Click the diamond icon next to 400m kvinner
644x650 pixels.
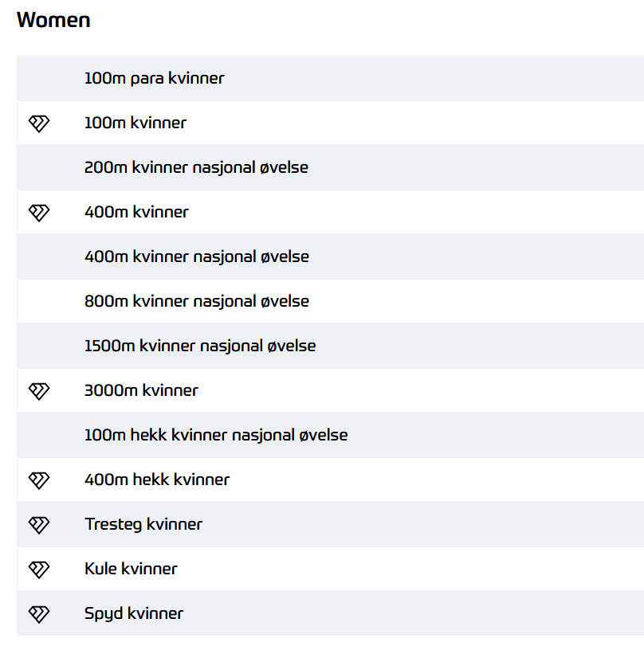click(39, 212)
